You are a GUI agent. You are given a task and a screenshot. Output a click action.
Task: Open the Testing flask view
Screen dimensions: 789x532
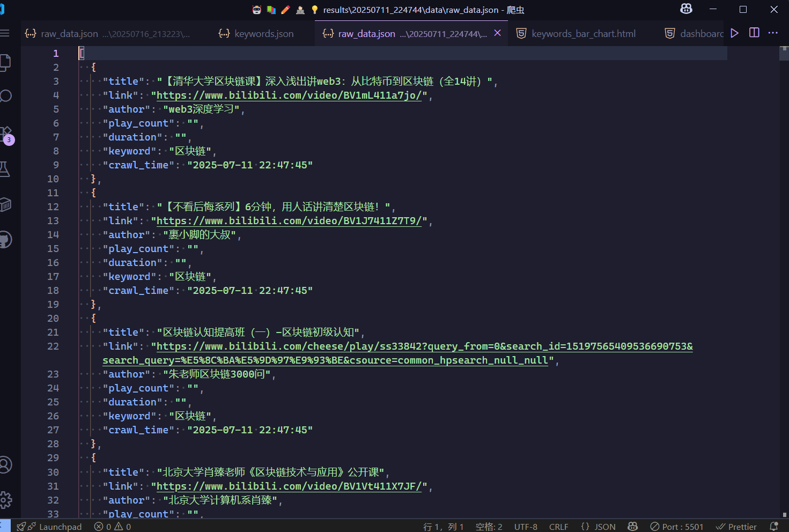(x=5, y=169)
